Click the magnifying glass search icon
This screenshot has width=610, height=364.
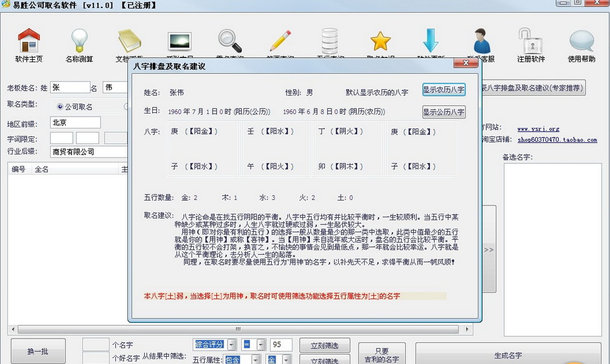(230, 41)
